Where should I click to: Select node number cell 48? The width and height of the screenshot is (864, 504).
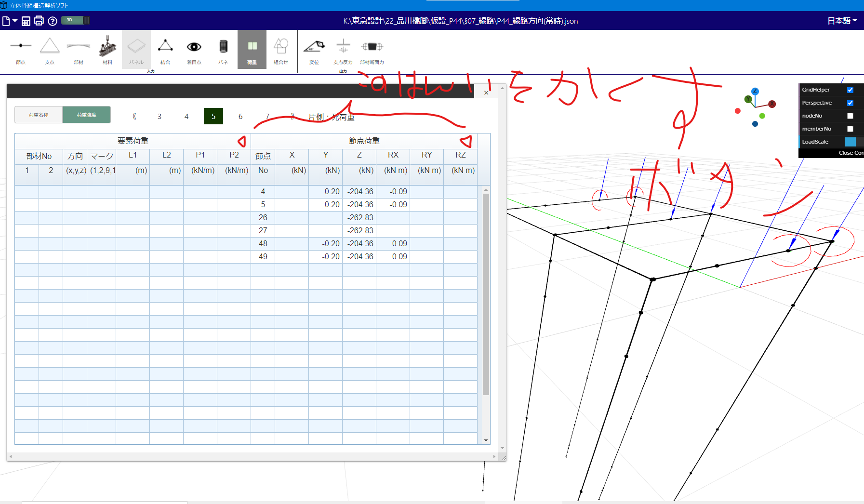pos(263,244)
